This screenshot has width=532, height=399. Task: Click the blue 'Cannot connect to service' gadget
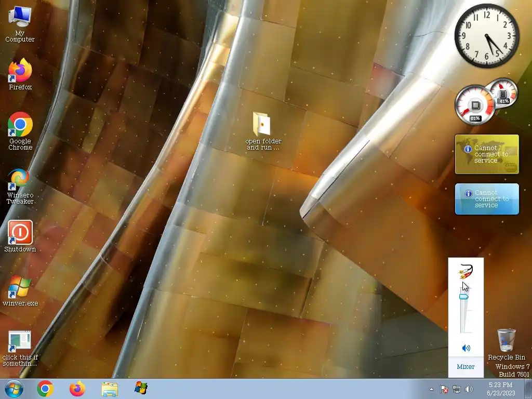(x=487, y=199)
